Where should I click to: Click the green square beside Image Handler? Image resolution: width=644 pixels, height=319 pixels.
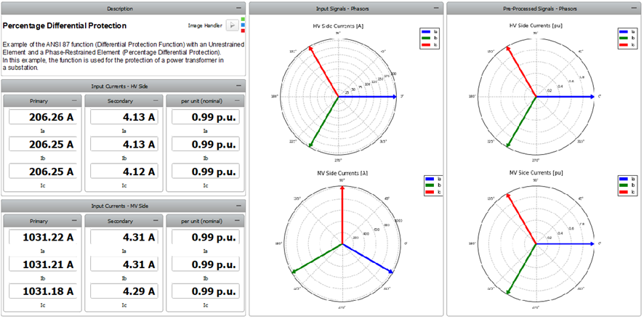(243, 19)
